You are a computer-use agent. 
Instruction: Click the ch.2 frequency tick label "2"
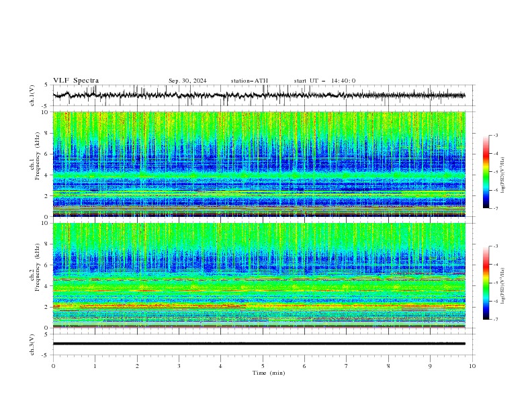(x=46, y=307)
